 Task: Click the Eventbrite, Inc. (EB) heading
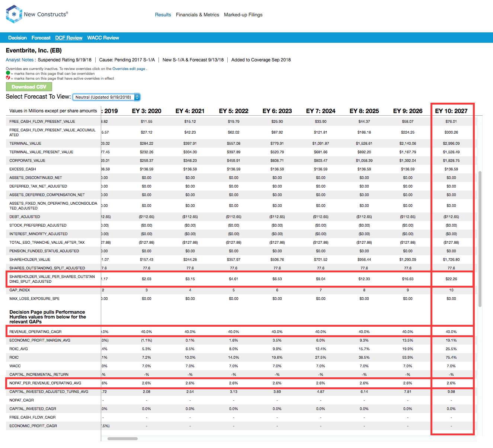(34, 51)
